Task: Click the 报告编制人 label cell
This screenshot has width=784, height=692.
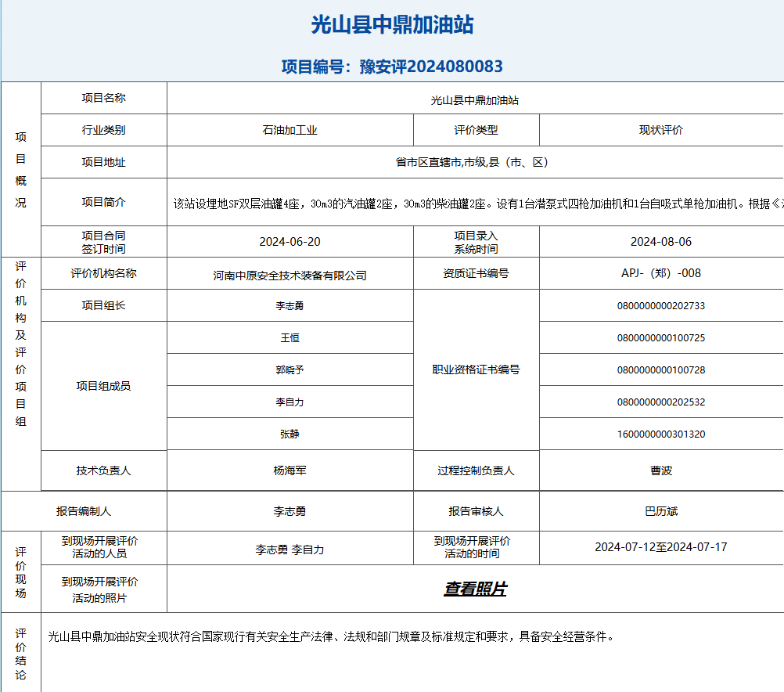Action: [84, 511]
